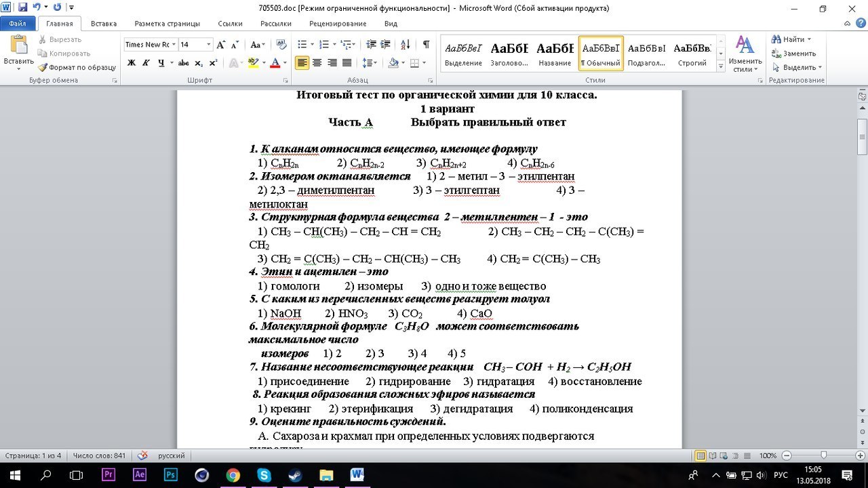Toggle Bold (Ж) formatting
Image resolution: width=868 pixels, height=488 pixels.
(x=131, y=63)
